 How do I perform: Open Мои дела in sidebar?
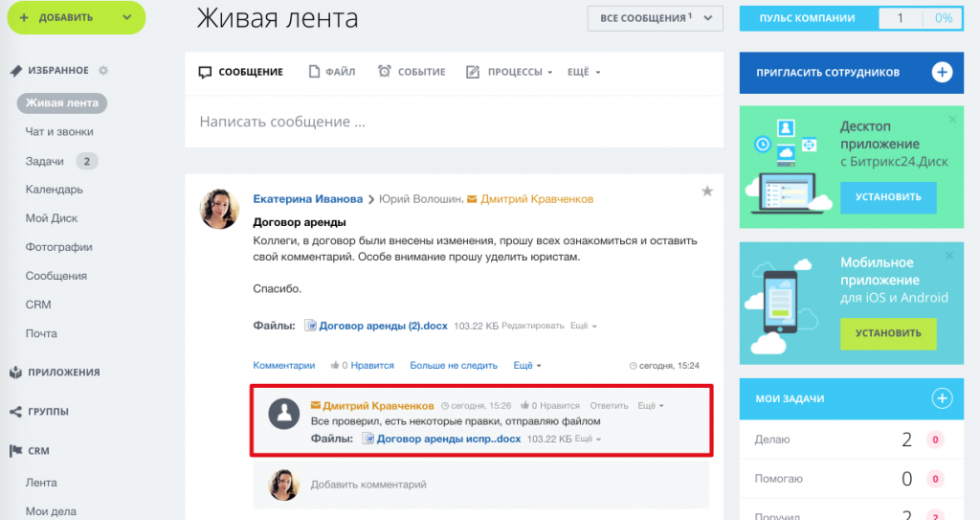coord(51,511)
